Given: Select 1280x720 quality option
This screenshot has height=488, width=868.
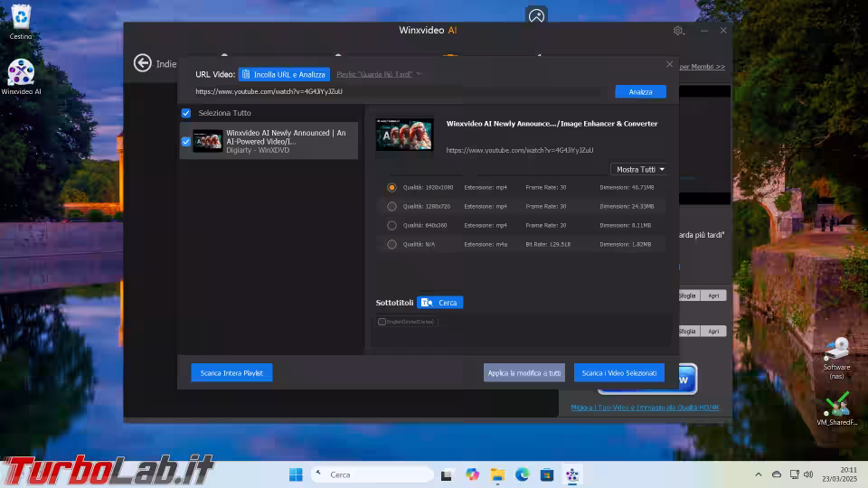Looking at the screenshot, I should (x=392, y=206).
